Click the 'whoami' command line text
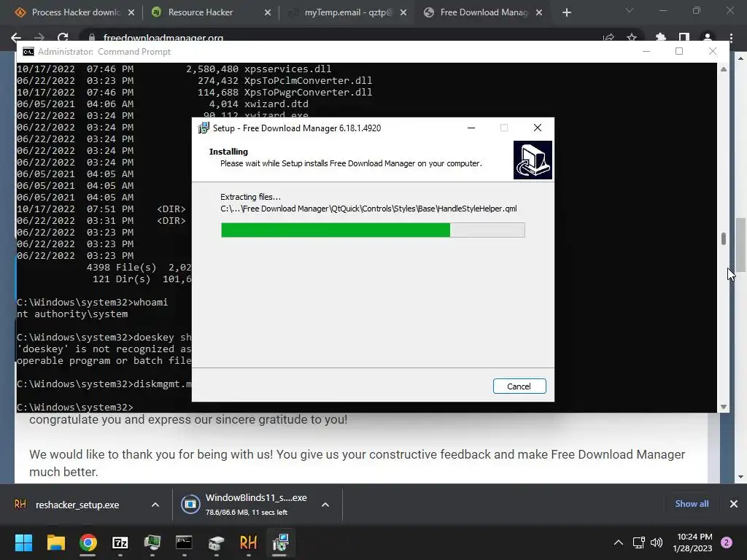The image size is (747, 560). [150, 303]
